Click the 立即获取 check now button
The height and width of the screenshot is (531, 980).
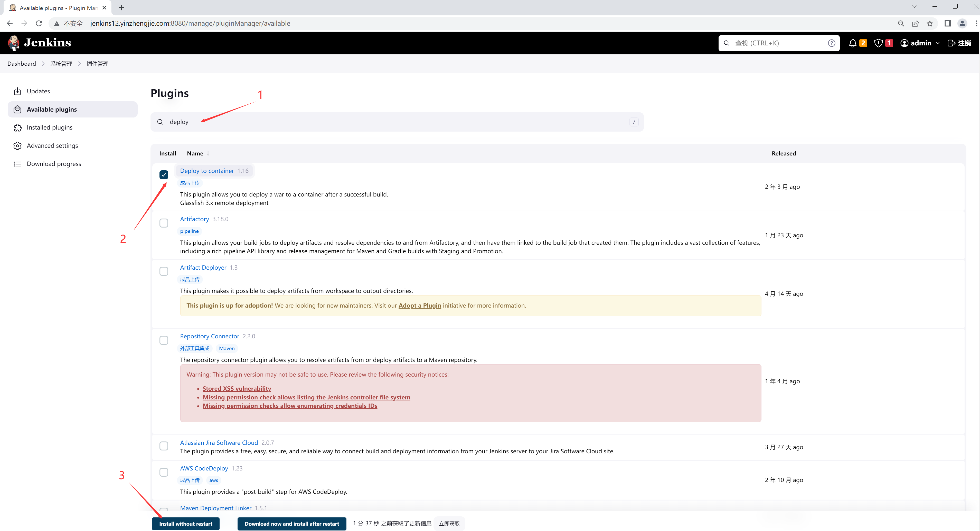pyautogui.click(x=449, y=523)
